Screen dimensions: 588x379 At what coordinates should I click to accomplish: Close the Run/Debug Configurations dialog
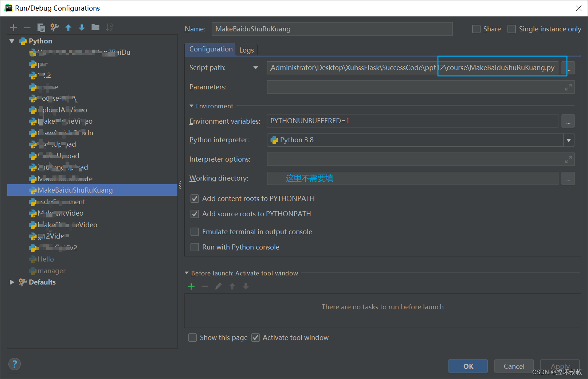pos(579,8)
